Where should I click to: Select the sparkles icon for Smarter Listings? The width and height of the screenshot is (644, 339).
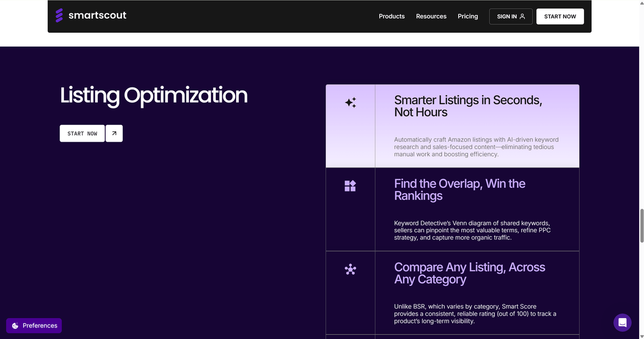(x=350, y=102)
